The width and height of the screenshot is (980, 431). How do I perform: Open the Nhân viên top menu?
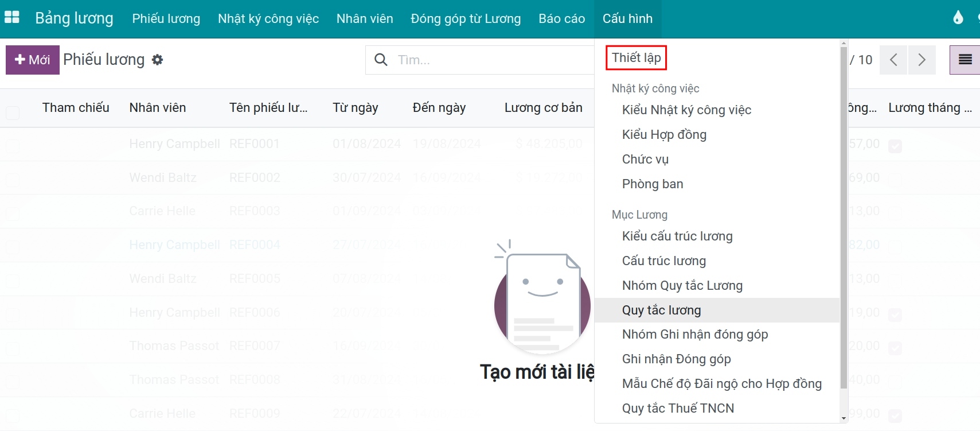pos(365,18)
